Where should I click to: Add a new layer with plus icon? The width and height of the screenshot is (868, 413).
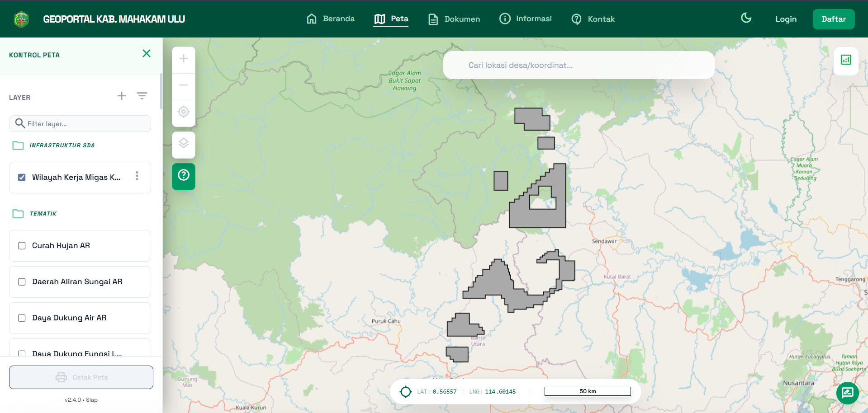122,96
